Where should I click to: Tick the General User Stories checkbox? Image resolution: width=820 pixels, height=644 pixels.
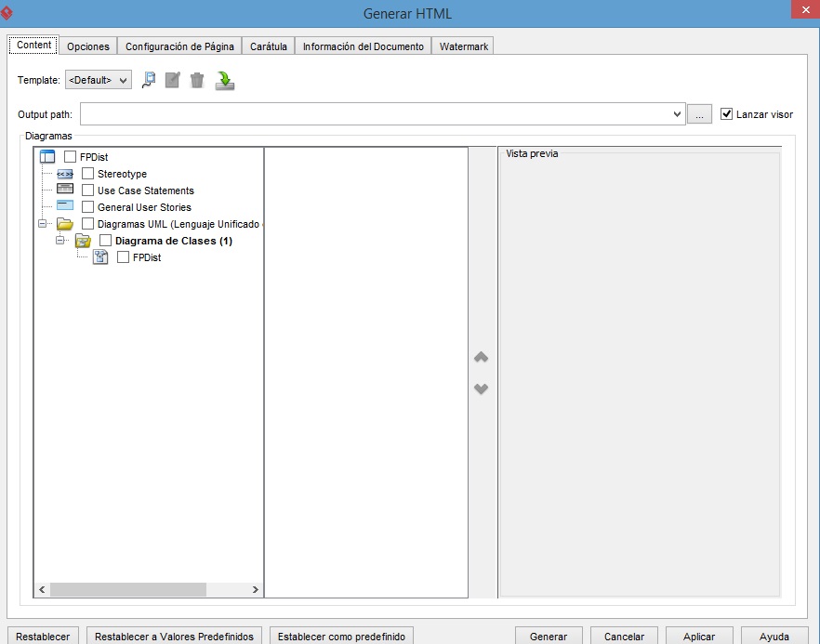point(87,207)
